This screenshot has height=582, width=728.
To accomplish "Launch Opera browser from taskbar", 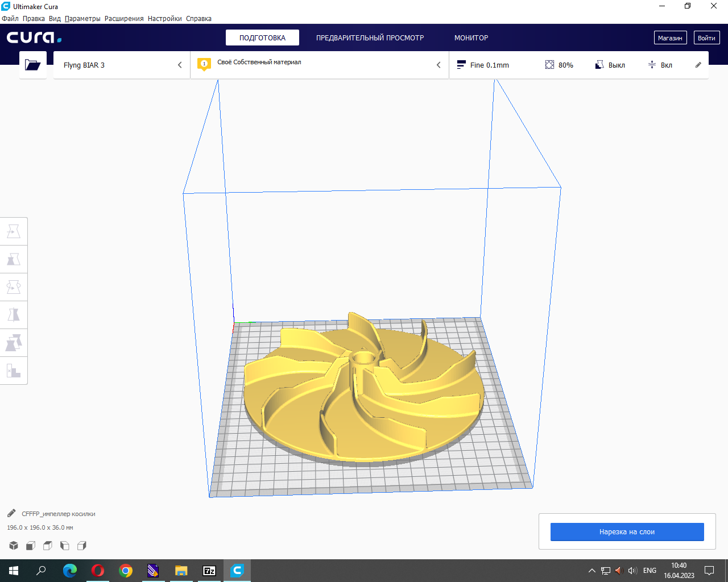I will [97, 571].
